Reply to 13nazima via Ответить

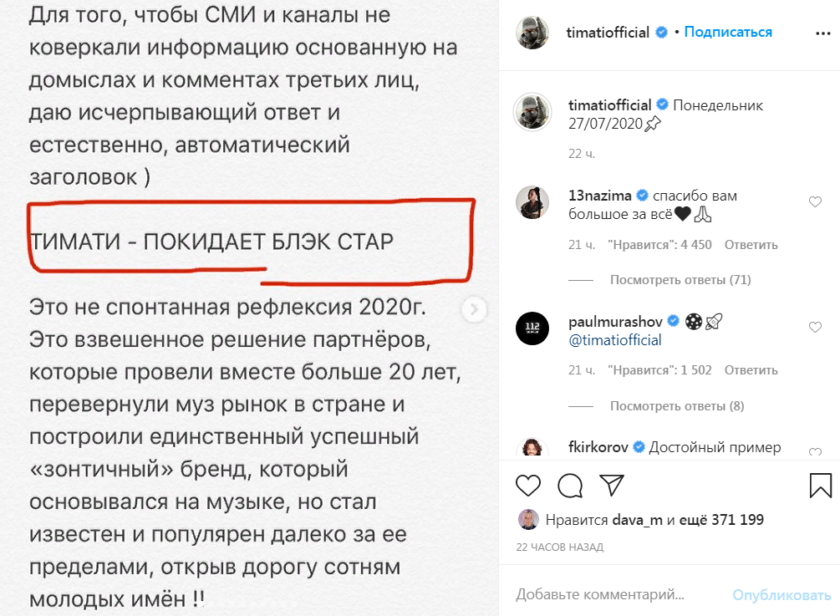click(x=751, y=244)
